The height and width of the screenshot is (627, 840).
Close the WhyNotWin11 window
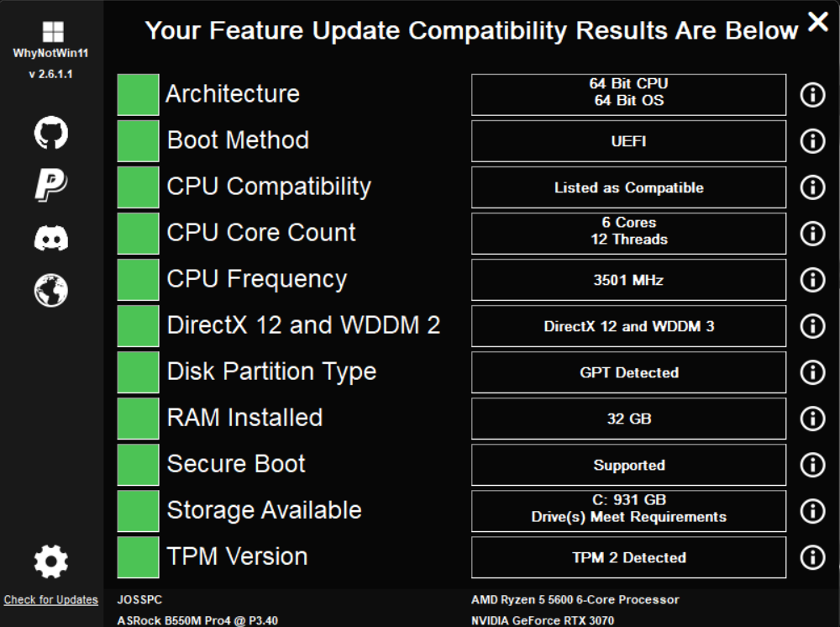[x=818, y=22]
